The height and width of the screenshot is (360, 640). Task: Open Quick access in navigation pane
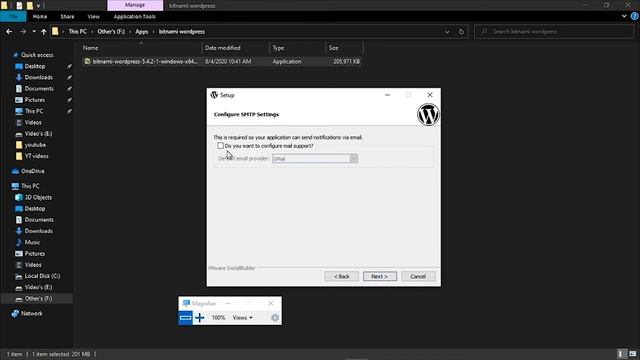pos(37,55)
